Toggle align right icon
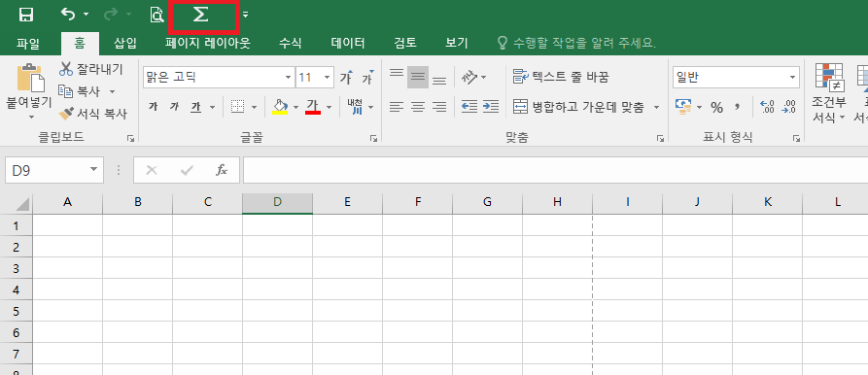Screen dimensions: 868x375 pyautogui.click(x=439, y=107)
